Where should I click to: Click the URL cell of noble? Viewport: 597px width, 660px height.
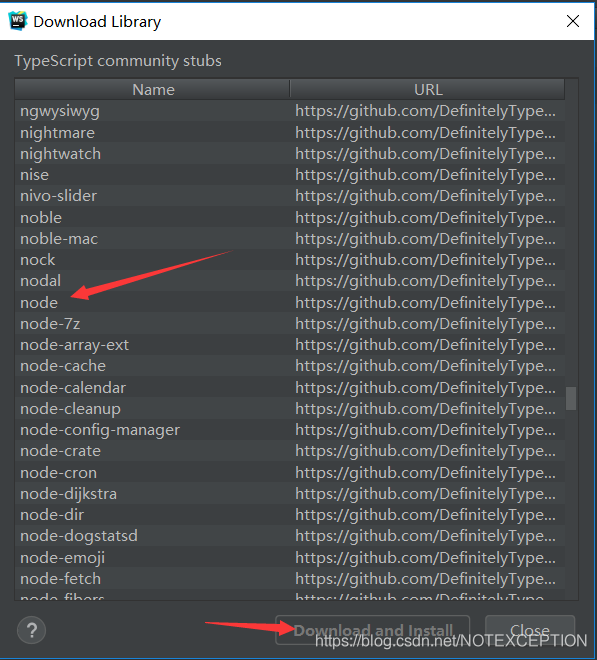click(425, 218)
